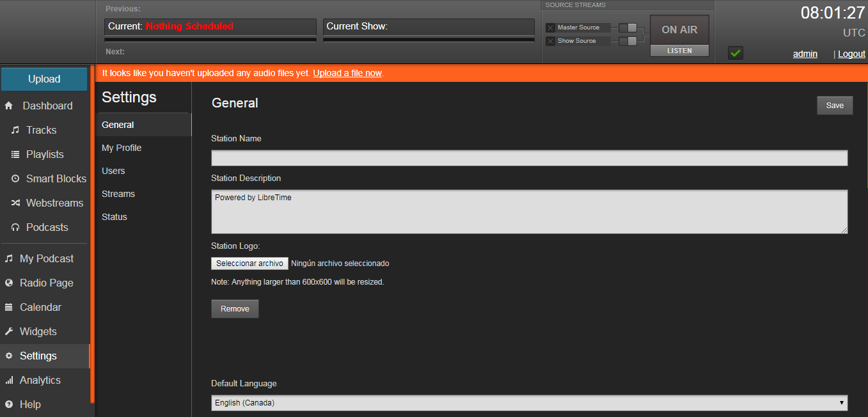Toggle the Master Source switch

pos(628,28)
